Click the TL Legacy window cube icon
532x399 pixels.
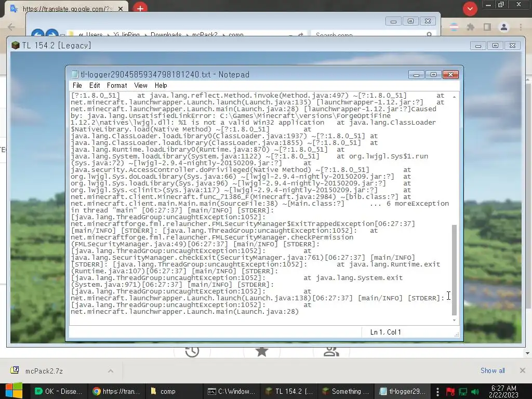[x=16, y=45]
